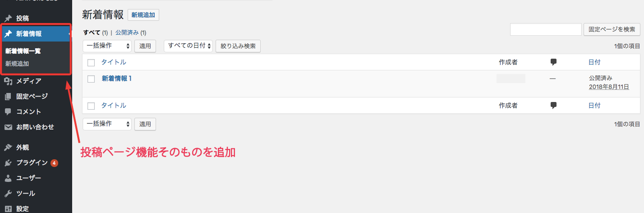
Task: Tick the select-all checkbox in table footer
Action: pos(91,106)
